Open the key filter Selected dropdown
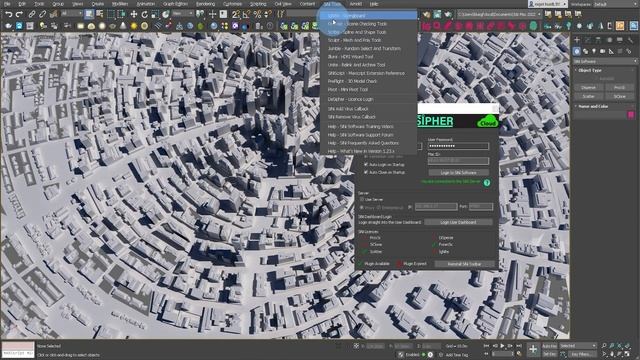640x360 pixels. [578, 346]
